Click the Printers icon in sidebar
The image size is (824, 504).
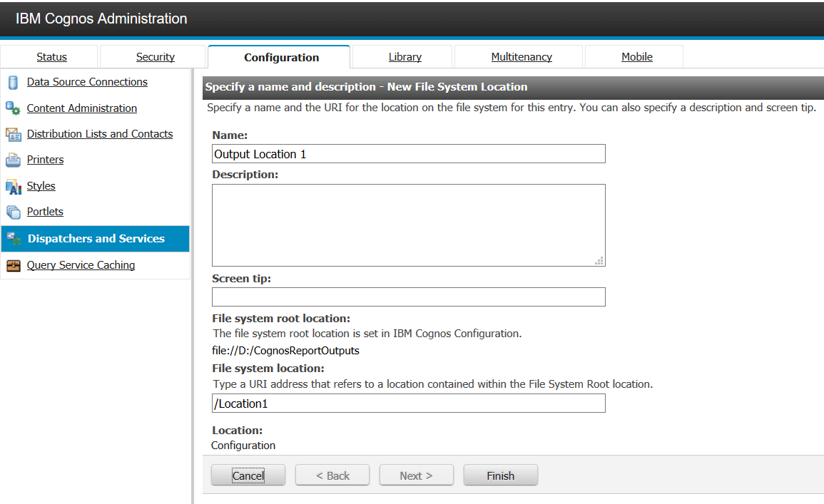(x=13, y=160)
